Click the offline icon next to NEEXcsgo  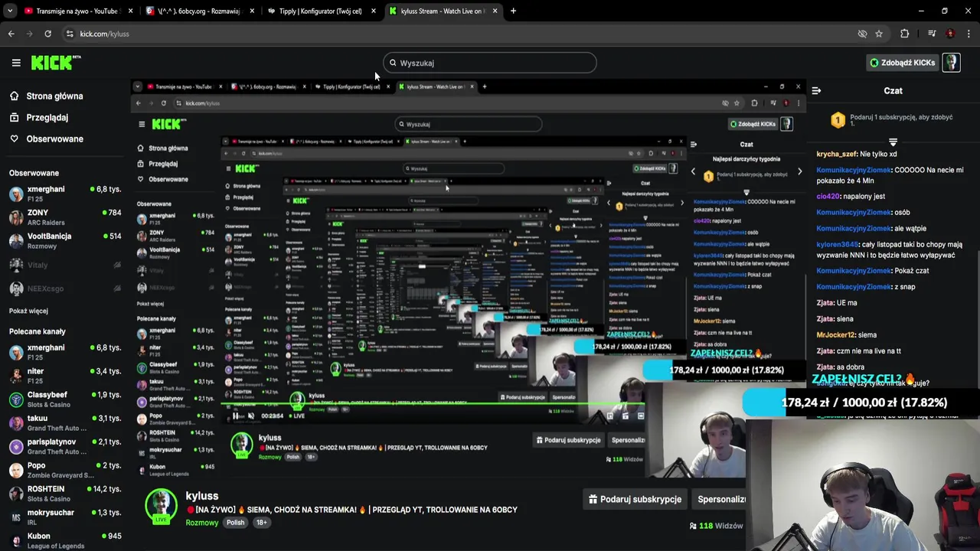tap(116, 289)
